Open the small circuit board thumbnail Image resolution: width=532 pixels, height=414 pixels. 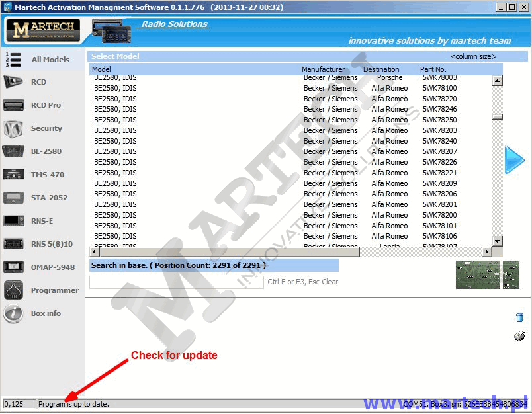point(511,274)
